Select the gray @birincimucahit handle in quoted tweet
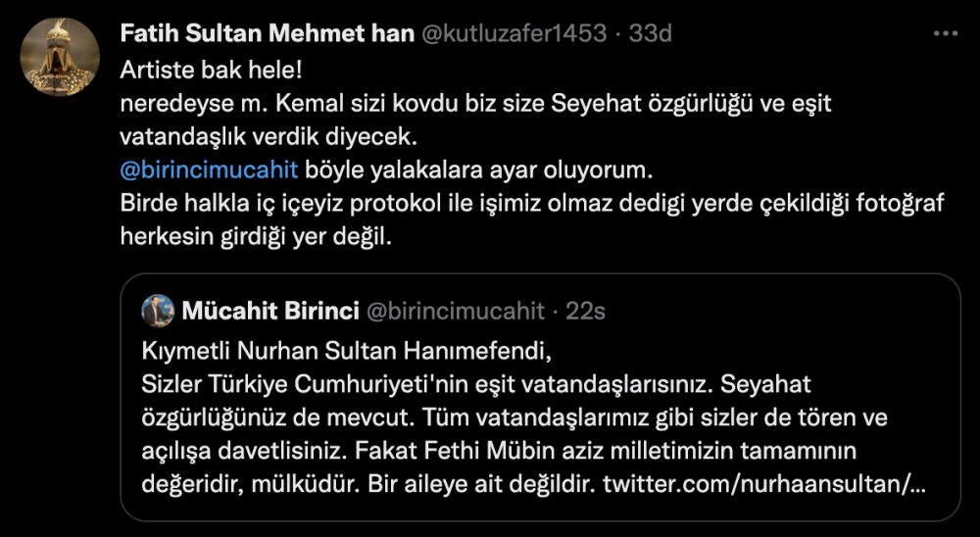The width and height of the screenshot is (980, 537). [x=454, y=312]
